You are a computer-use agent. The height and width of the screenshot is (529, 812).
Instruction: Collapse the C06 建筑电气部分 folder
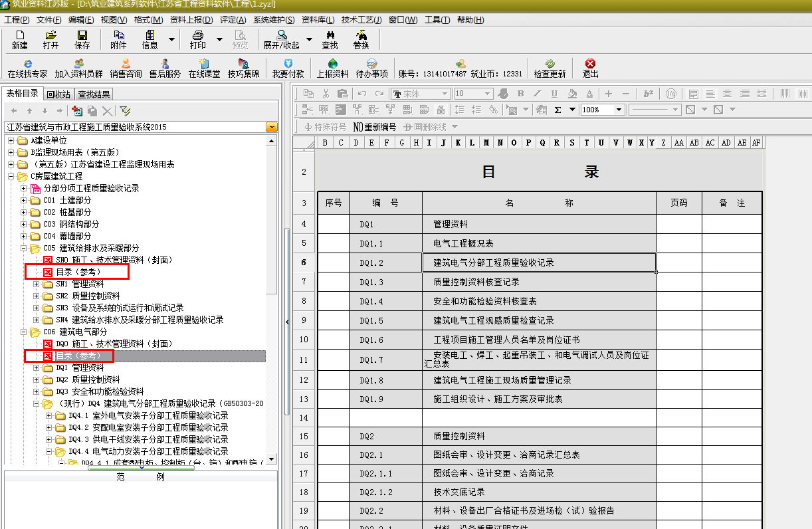[x=24, y=332]
